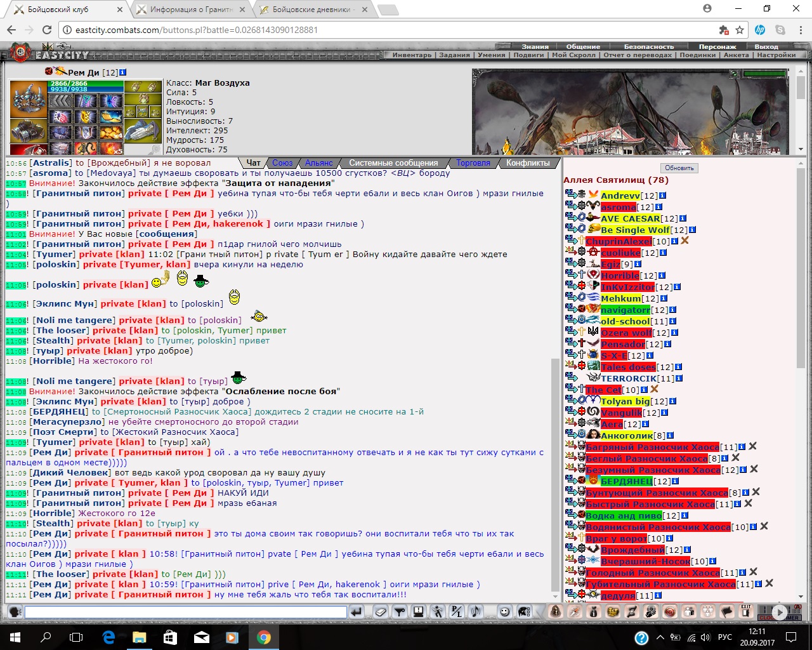
Task: Open File Explorer from taskbar
Action: 139,637
